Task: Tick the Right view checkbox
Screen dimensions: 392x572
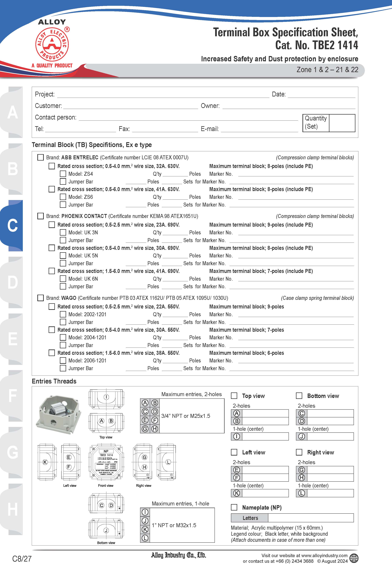Action: click(x=299, y=452)
